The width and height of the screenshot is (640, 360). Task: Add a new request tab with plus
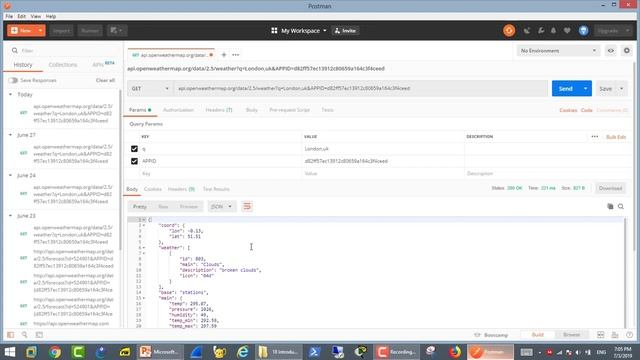coord(224,55)
